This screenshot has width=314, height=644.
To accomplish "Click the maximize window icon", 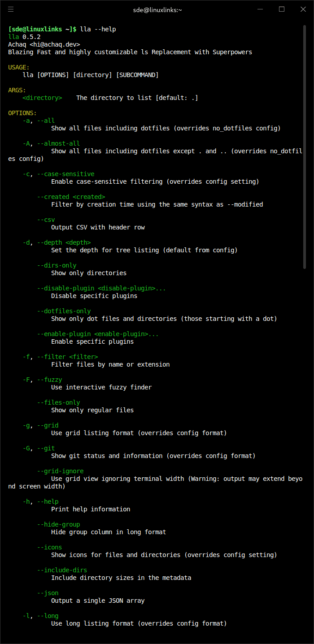I will 282,9.
